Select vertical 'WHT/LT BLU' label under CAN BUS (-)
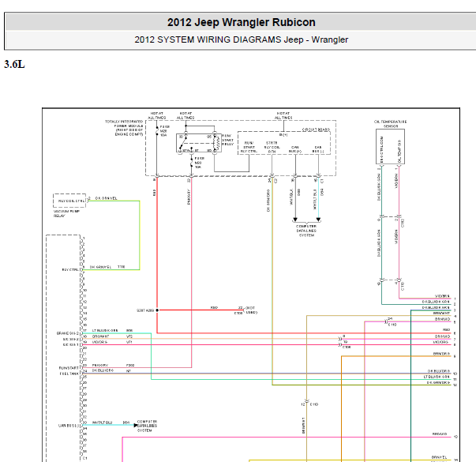The image size is (476, 462). click(x=315, y=199)
